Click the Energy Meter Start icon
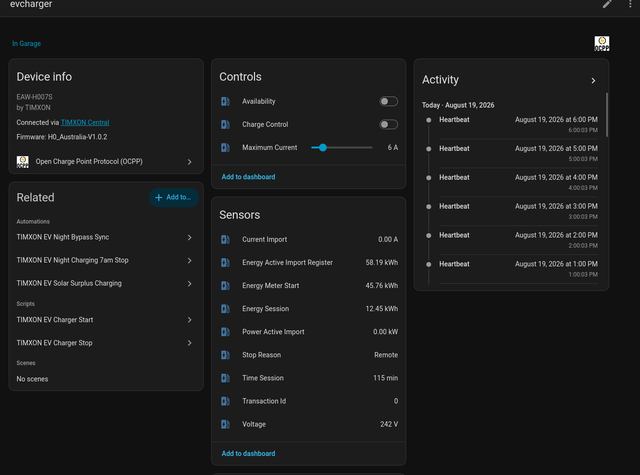The width and height of the screenshot is (640, 475). [225, 286]
